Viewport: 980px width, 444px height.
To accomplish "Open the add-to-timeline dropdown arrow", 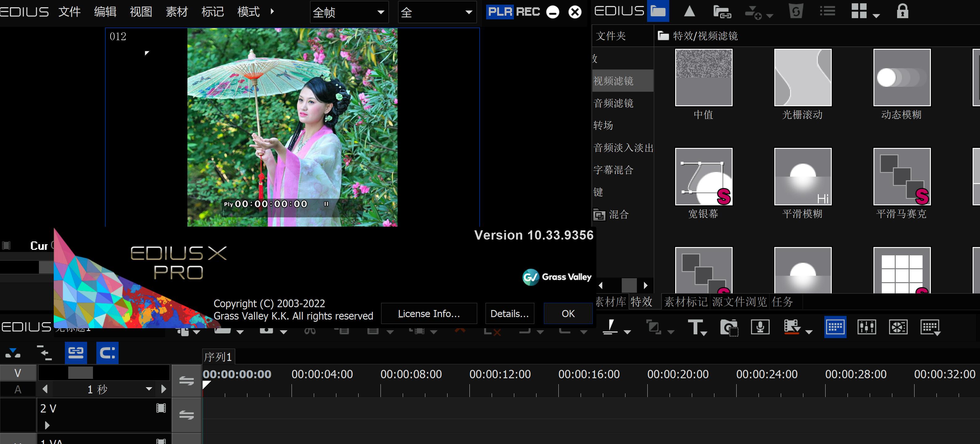I will click(770, 16).
